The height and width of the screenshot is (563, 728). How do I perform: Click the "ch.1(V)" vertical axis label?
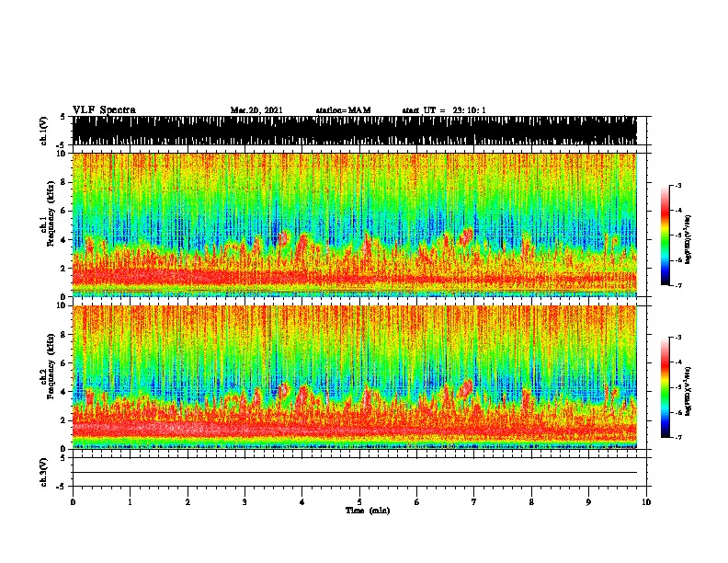coord(44,131)
